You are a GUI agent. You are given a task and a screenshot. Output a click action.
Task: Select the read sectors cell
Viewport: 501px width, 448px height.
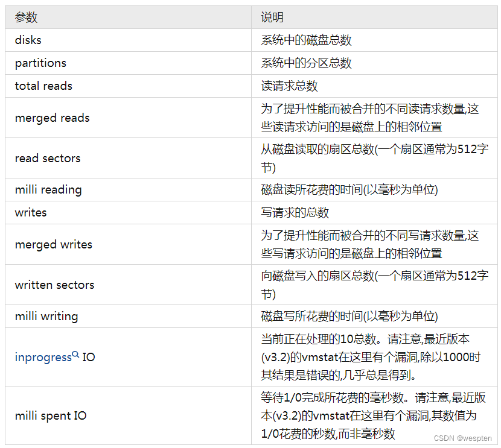pyautogui.click(x=128, y=158)
